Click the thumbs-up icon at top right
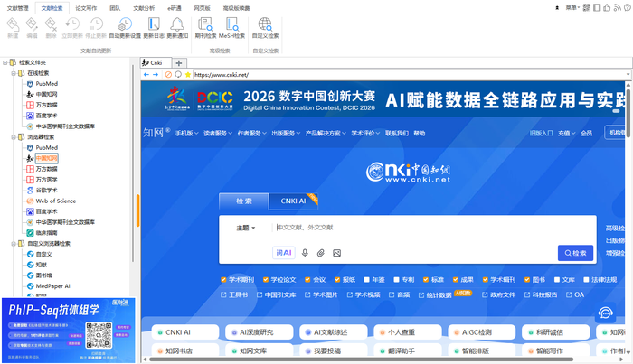The image size is (633, 364). click(x=607, y=7)
